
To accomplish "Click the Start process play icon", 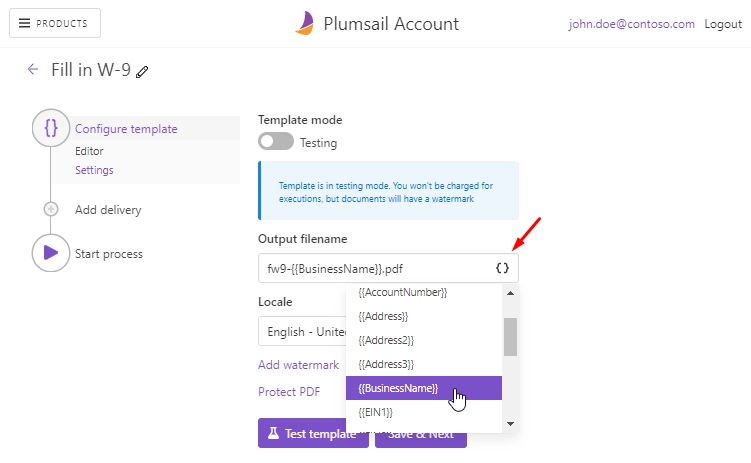I will click(x=51, y=253).
